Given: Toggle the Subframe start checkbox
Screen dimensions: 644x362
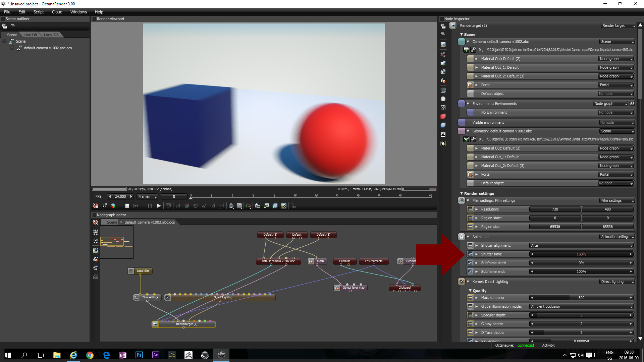Looking at the screenshot, I should (x=470, y=263).
